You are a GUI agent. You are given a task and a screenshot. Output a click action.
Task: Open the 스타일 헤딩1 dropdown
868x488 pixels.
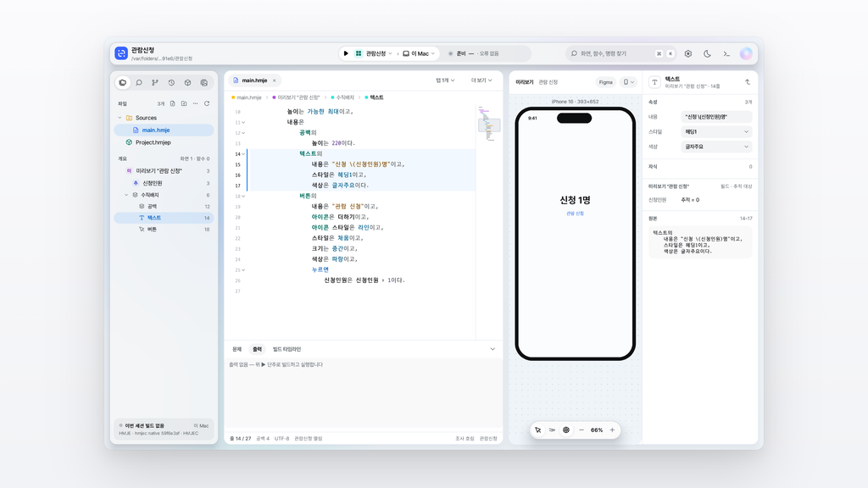(716, 131)
